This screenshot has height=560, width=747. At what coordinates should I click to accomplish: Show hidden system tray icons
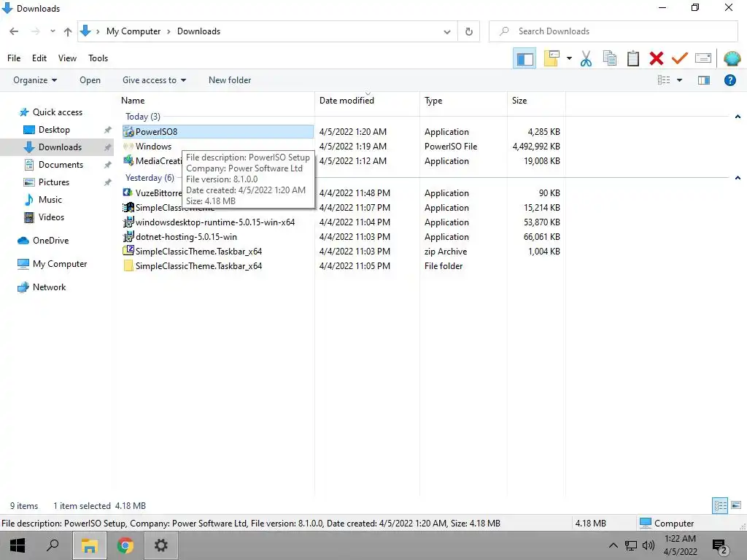pyautogui.click(x=613, y=545)
